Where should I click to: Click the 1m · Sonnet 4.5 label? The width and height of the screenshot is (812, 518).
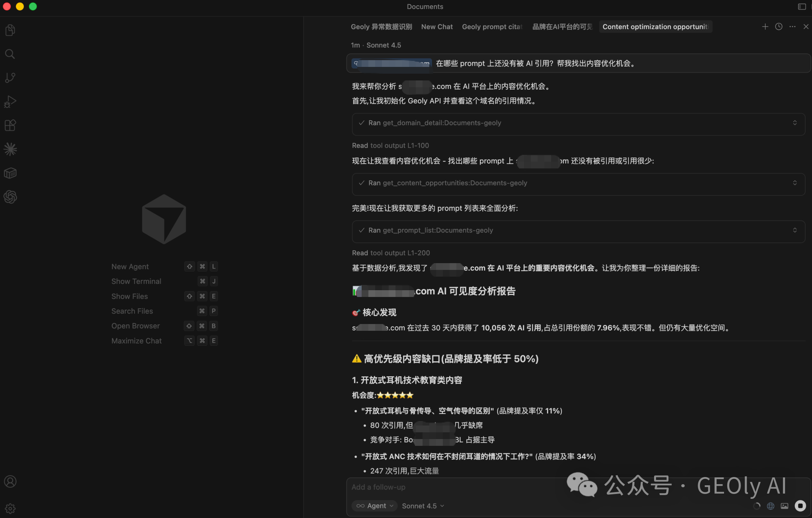tap(376, 45)
